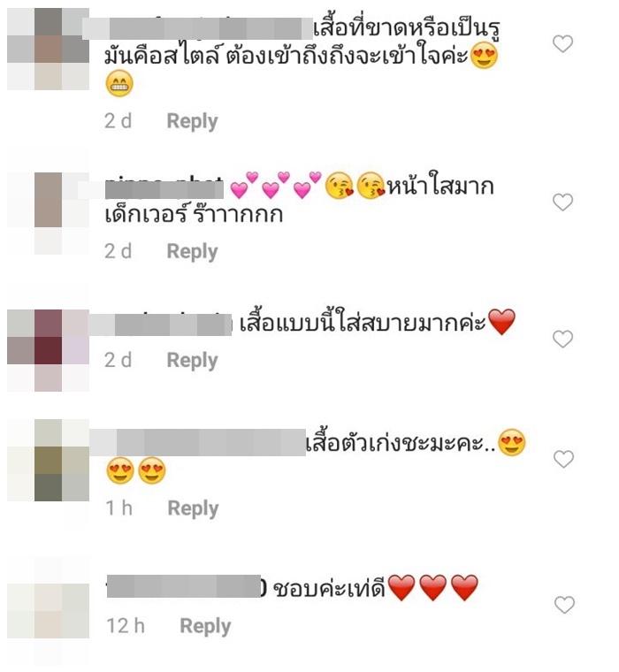619x672 pixels.
Task: Open username of first commenter
Action: point(197,28)
